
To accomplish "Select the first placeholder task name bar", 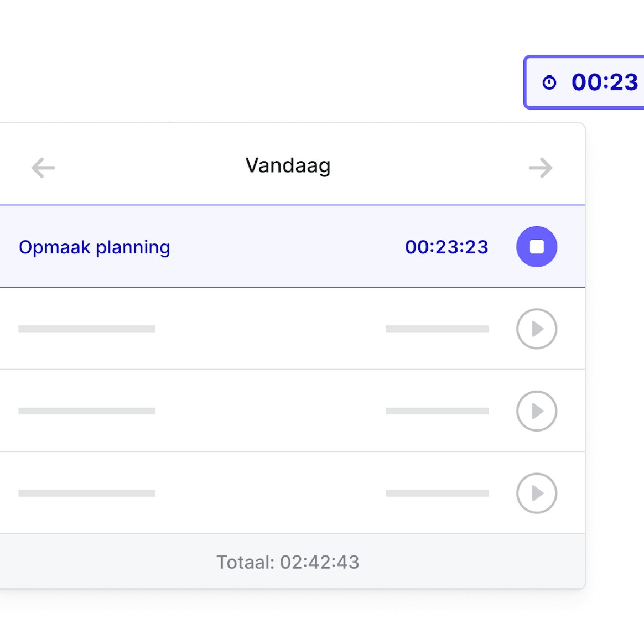I will coord(87,329).
